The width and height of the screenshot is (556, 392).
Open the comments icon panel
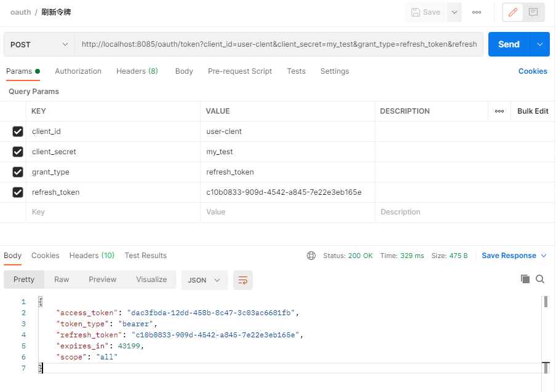coord(533,12)
